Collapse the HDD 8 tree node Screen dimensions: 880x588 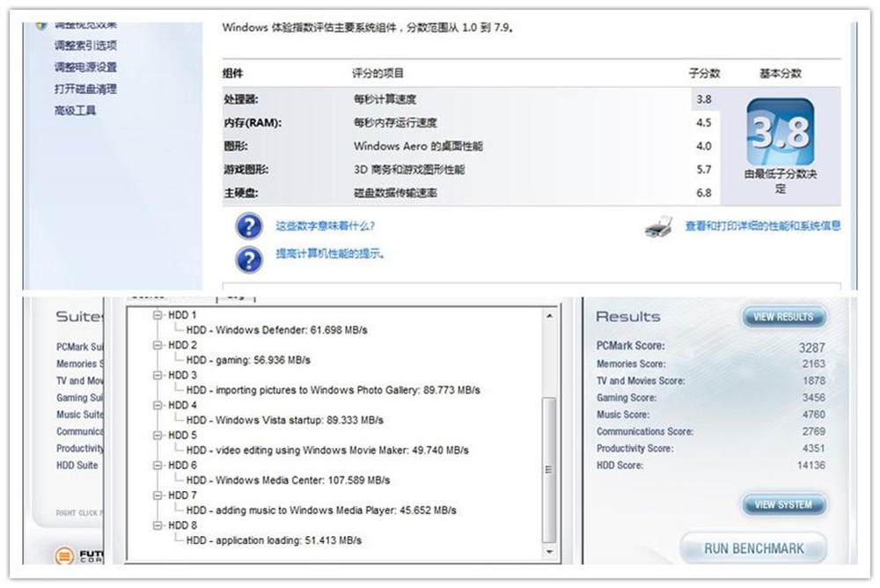[158, 526]
